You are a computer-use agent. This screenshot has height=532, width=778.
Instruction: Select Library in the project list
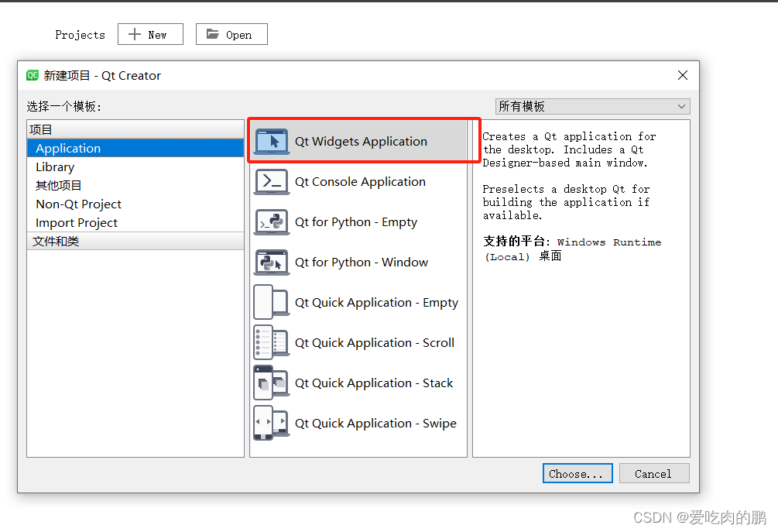coord(135,167)
